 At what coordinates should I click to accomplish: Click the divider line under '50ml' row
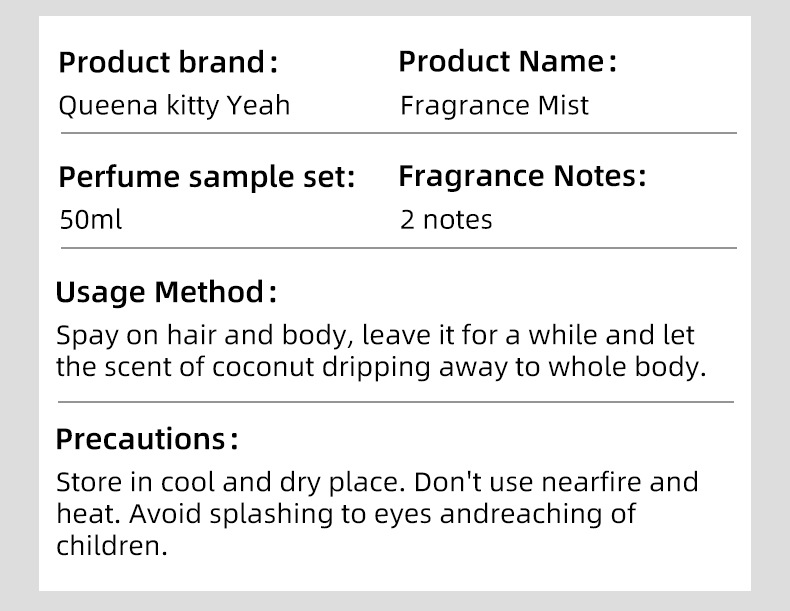click(x=399, y=248)
